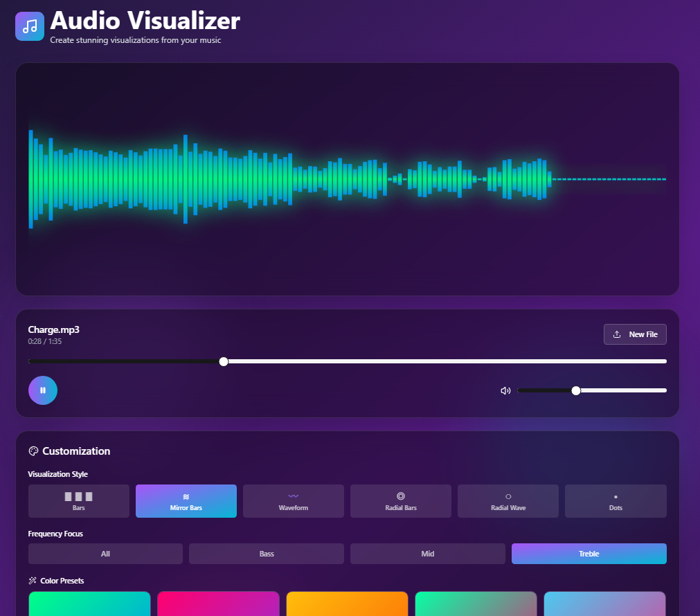Click the Charge.mp3 file name
Image resolution: width=700 pixels, height=616 pixels.
[53, 329]
